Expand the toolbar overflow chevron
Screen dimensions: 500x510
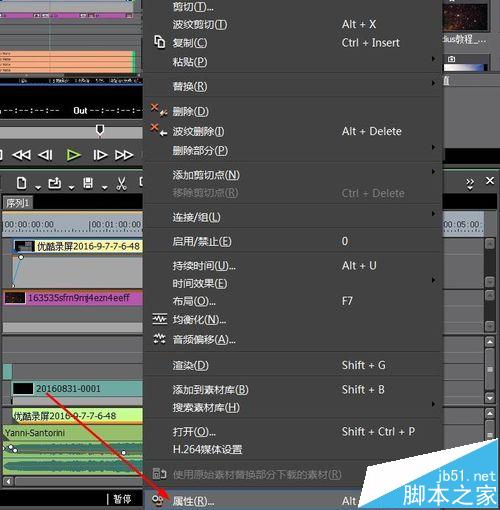tap(470, 183)
